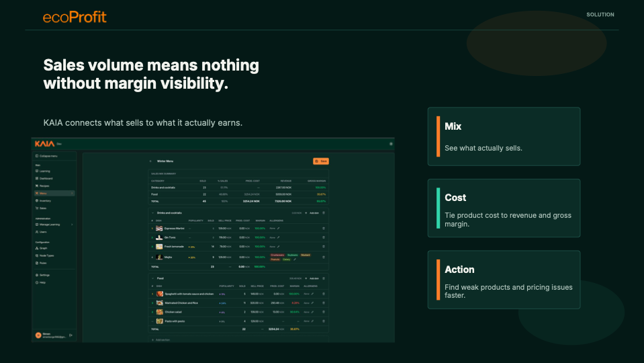
Task: Edit allergens for Mojito
Action: (x=295, y=259)
